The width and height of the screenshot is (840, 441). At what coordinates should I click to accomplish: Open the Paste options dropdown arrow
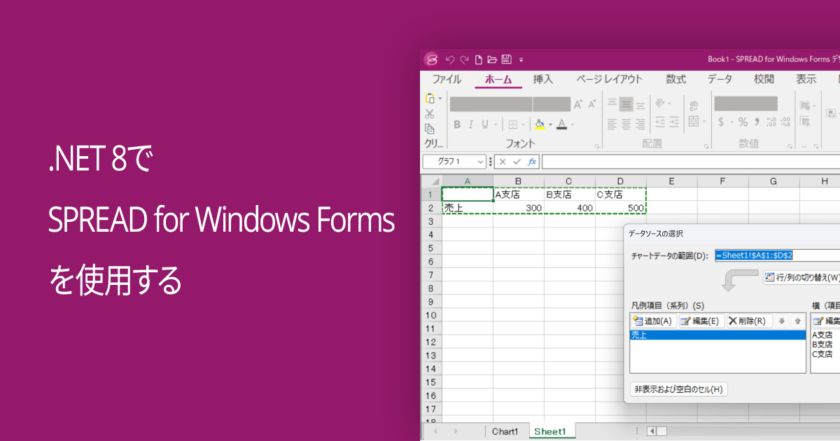pos(441,99)
